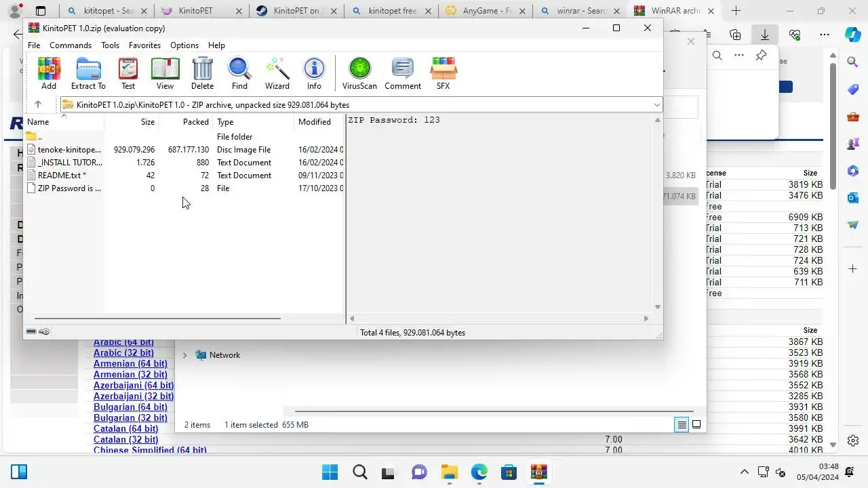Image resolution: width=868 pixels, height=488 pixels.
Task: Select the parent folder '..' row
Action: (184, 137)
